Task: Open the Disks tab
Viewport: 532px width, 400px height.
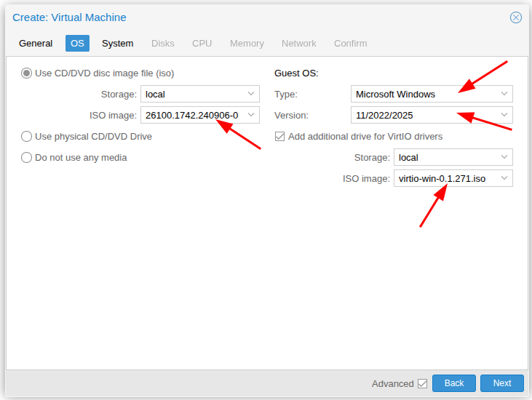Action: pos(163,44)
